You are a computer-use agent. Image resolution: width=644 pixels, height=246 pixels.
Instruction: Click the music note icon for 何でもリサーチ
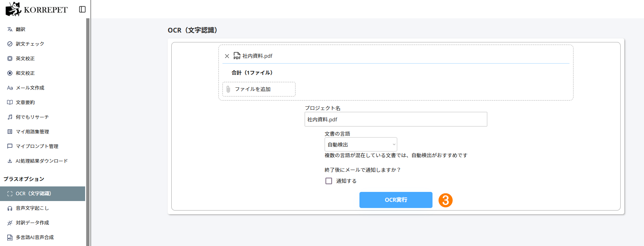10,117
